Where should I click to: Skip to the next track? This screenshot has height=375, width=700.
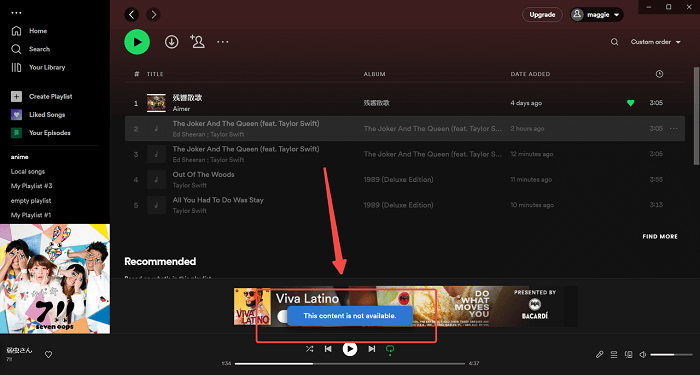coord(371,349)
